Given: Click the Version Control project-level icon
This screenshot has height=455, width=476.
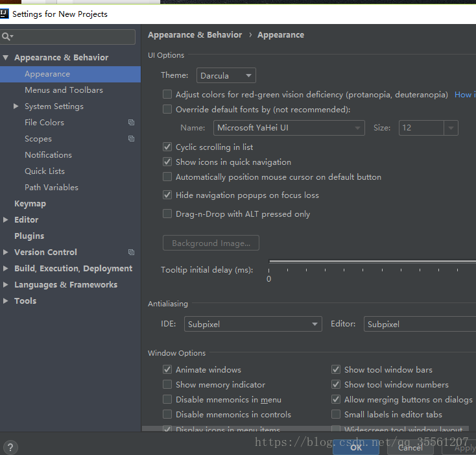Looking at the screenshot, I should tap(131, 252).
